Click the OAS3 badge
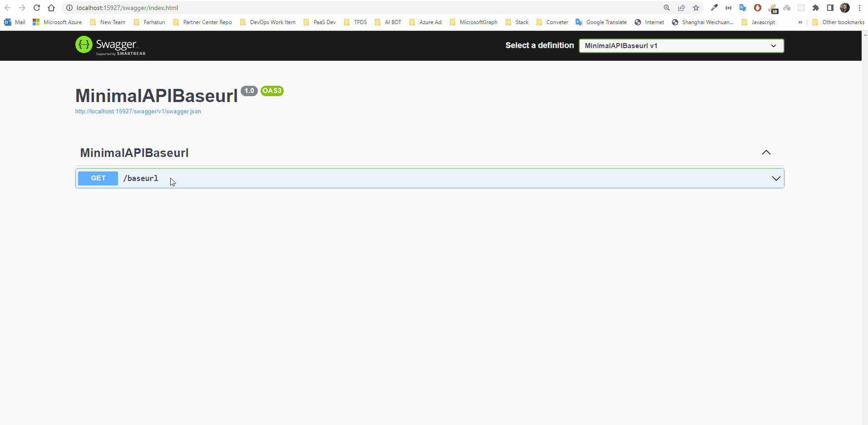 [272, 91]
